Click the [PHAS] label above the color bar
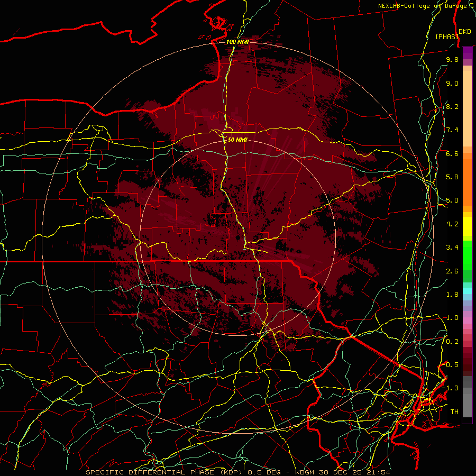Screen dimensions: 476x476 (x=447, y=36)
